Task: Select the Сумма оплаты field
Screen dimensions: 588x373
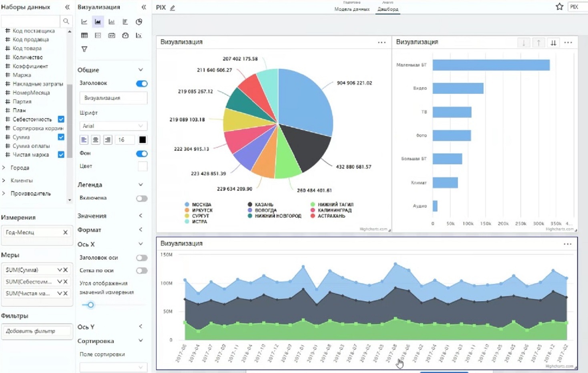Action: (x=31, y=146)
